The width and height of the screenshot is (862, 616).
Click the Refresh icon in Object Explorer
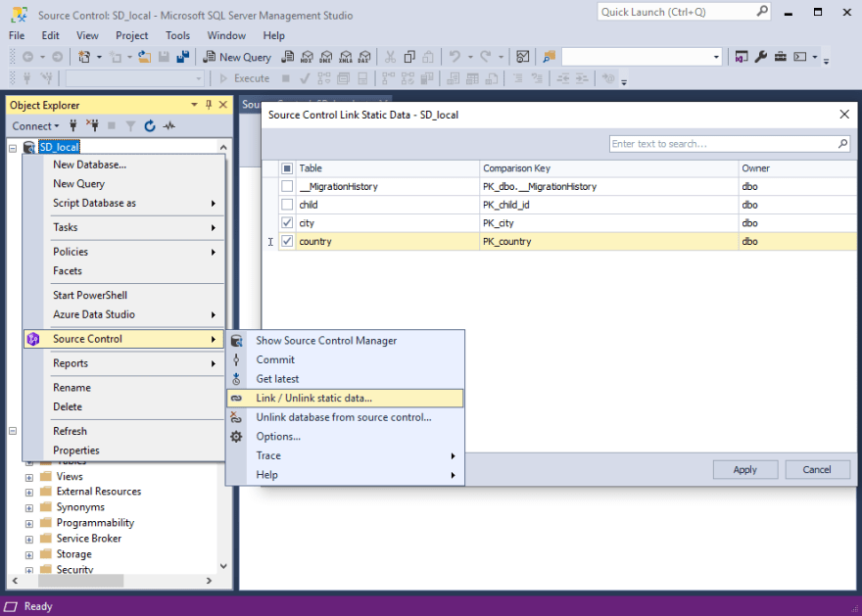tap(150, 125)
